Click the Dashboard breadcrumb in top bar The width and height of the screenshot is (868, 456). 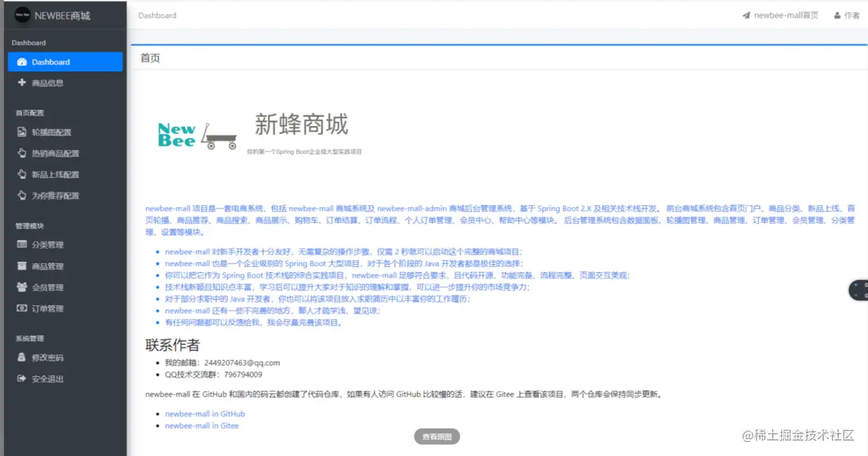(157, 15)
